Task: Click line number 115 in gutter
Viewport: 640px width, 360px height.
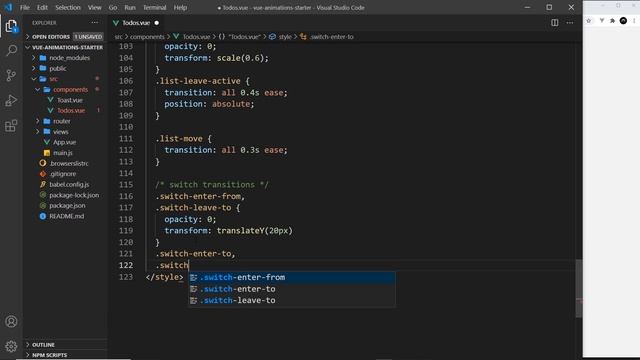Action: pos(126,185)
